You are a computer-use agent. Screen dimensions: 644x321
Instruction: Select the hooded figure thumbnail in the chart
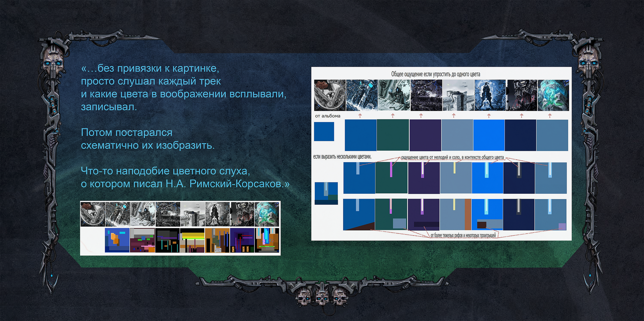(x=394, y=95)
